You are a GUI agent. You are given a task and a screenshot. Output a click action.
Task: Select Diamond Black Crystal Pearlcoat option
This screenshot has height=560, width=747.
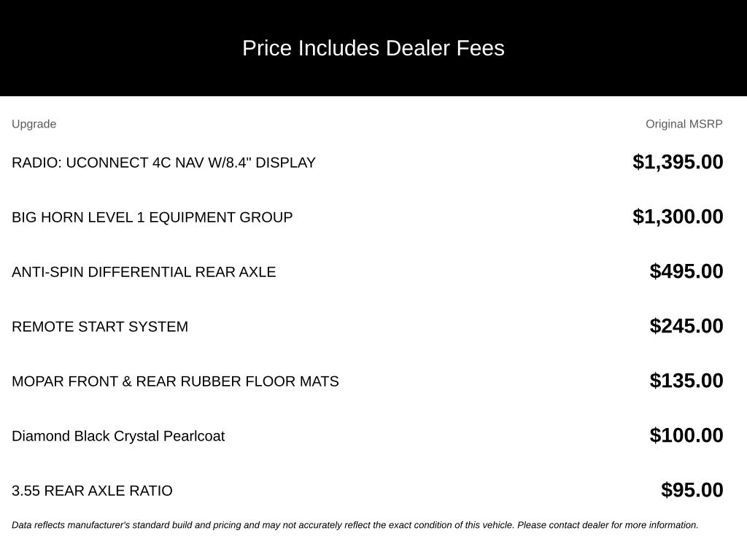(x=118, y=436)
